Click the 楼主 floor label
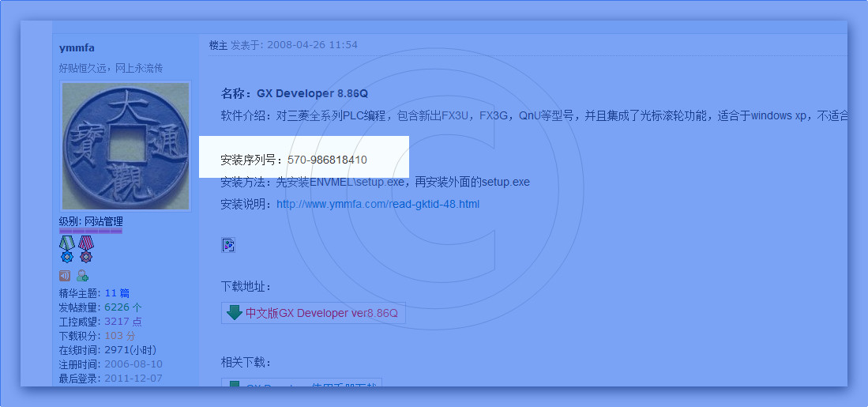Screen dimensions: 868x407 (218, 45)
